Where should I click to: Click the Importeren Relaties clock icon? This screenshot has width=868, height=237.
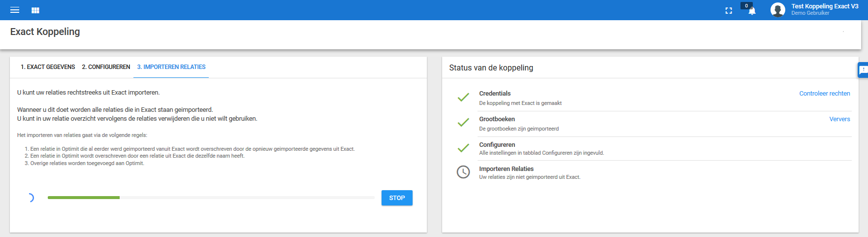pos(463,172)
